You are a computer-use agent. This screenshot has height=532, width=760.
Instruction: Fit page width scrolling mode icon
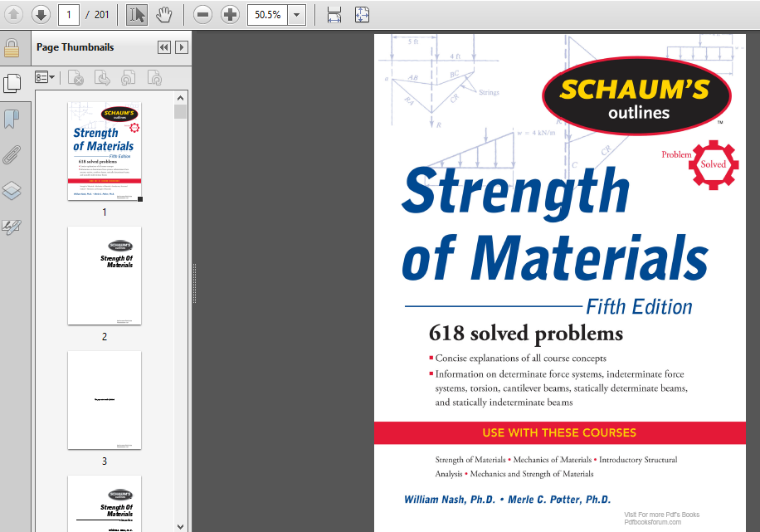(334, 15)
